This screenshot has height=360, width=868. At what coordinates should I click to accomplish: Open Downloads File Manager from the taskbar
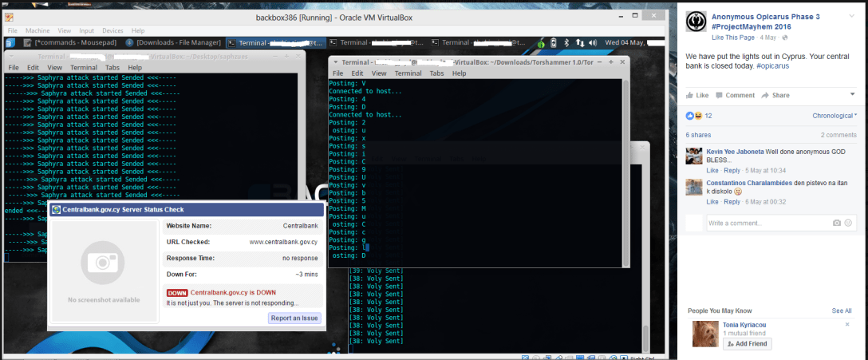tap(177, 42)
